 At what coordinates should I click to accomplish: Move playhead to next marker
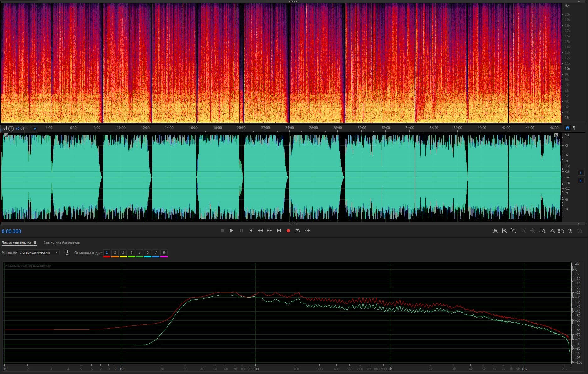click(x=279, y=231)
